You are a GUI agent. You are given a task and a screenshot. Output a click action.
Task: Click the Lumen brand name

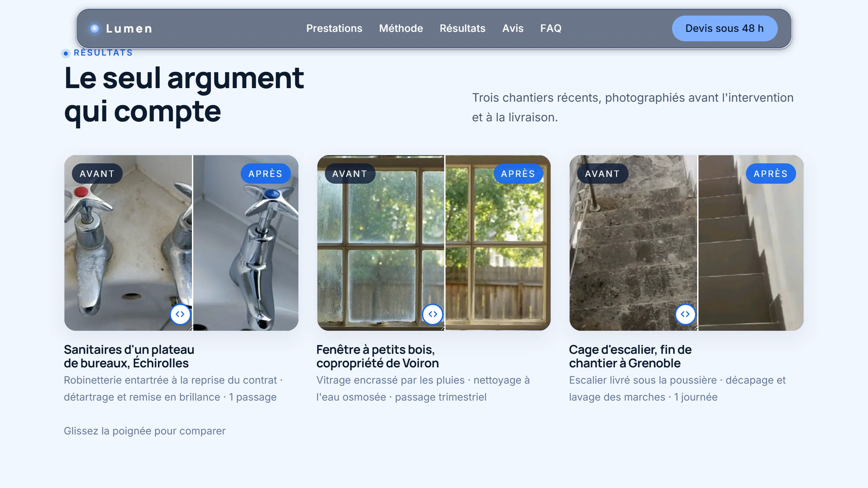click(x=129, y=28)
